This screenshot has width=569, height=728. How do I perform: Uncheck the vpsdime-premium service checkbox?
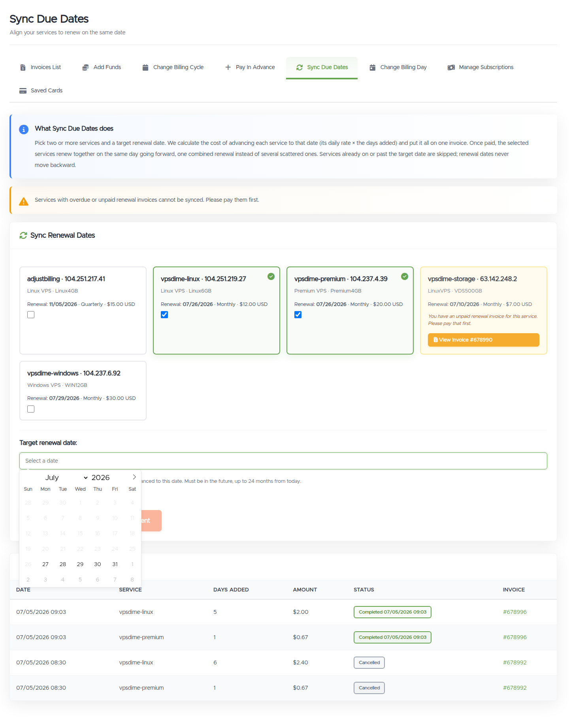(298, 315)
